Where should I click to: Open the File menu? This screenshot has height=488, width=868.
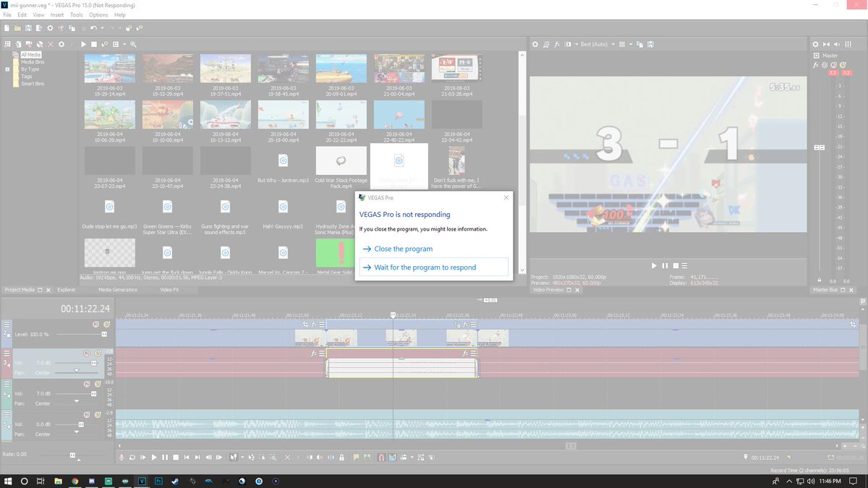[7, 14]
